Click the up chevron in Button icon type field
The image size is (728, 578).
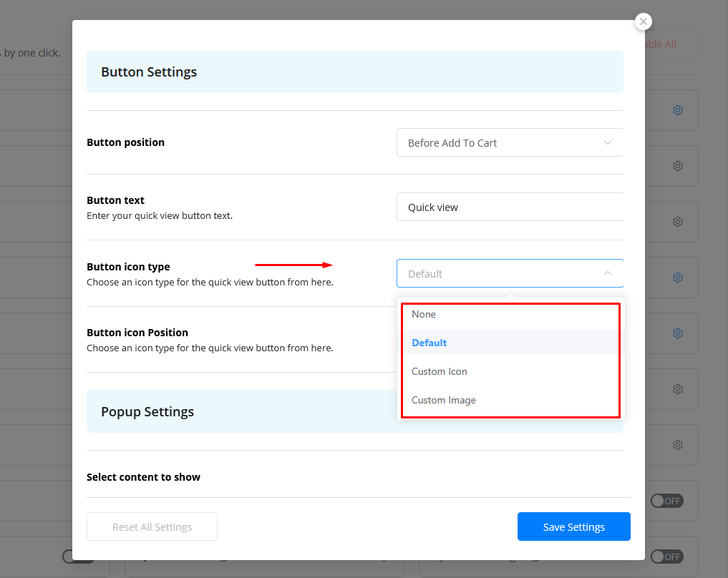tap(607, 273)
